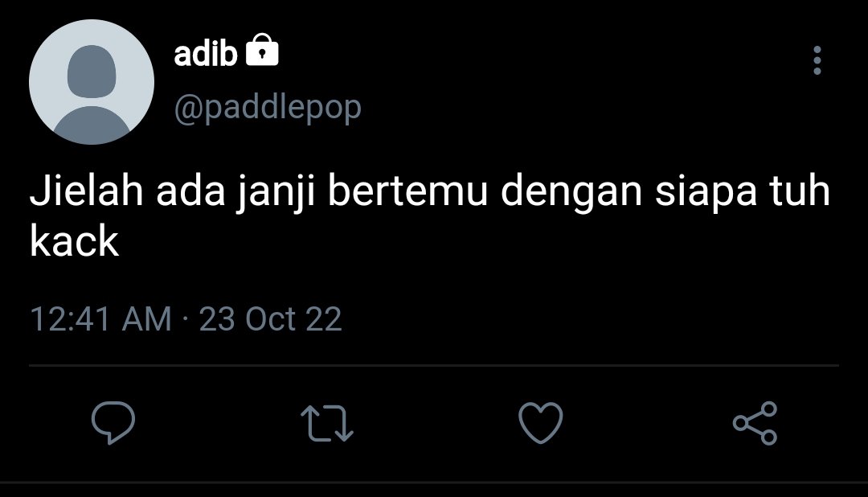
Task: Click the grey silhouette head in avatar
Action: click(x=92, y=72)
